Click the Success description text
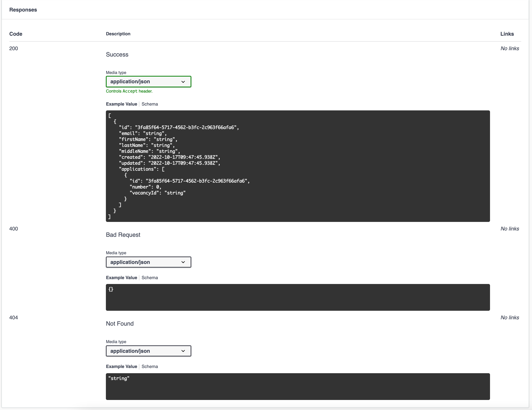 (x=117, y=55)
